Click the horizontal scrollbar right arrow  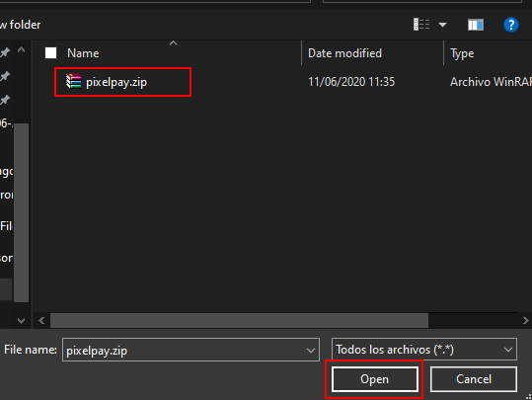pyautogui.click(x=525, y=321)
